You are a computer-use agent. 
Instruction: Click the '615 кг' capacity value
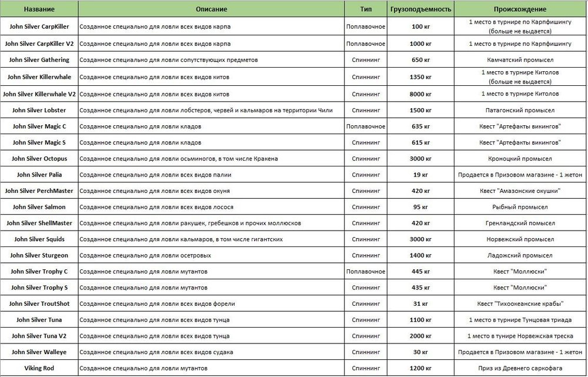click(420, 142)
